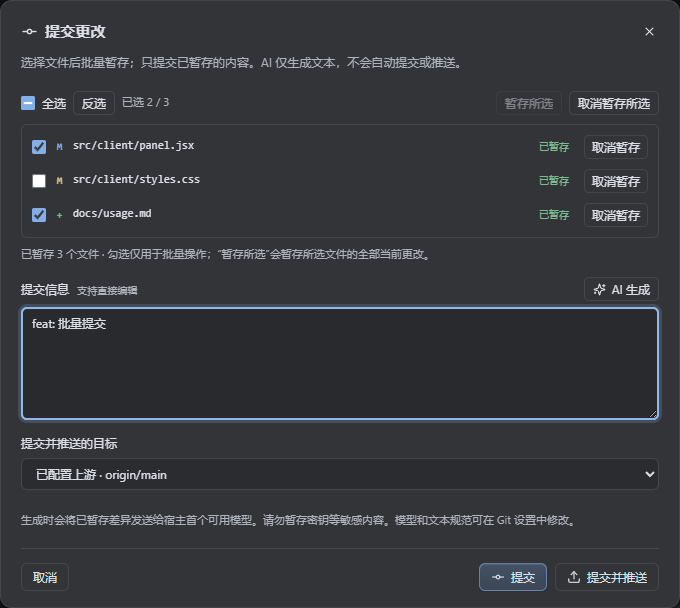
Task: Uncheck the checkbox for src/client/panel.jsx
Action: click(39, 147)
